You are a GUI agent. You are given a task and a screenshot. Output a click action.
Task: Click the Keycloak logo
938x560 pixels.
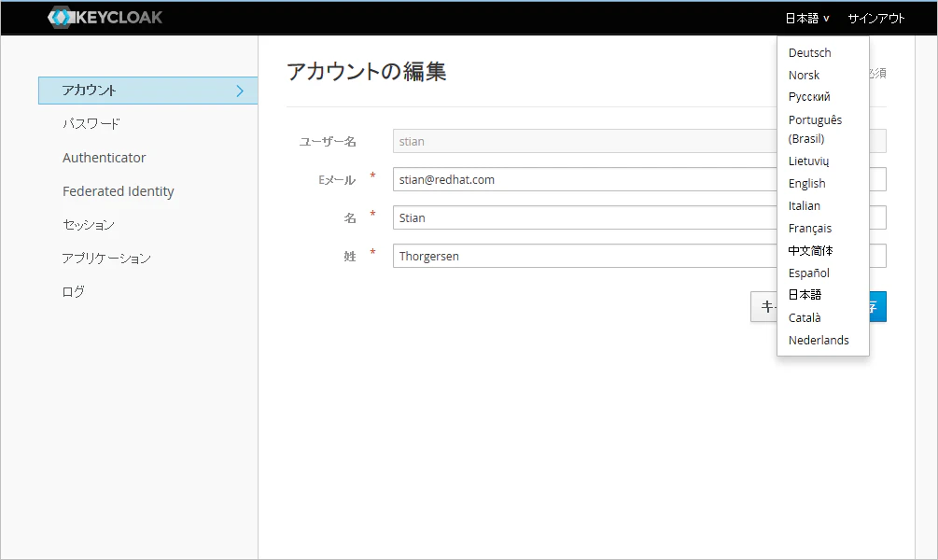tap(105, 18)
